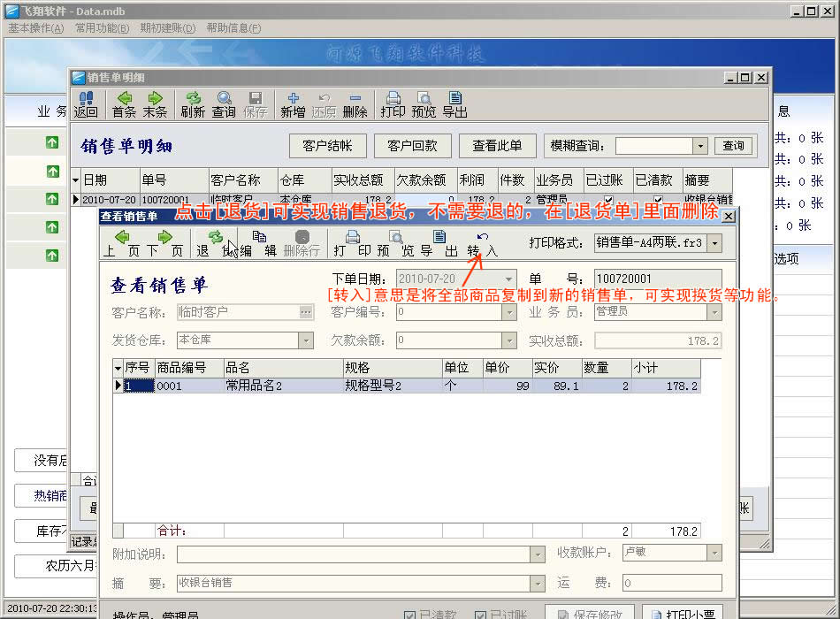This screenshot has height=619, width=840.
Task: Click the 客户结帐 button
Action: [327, 146]
